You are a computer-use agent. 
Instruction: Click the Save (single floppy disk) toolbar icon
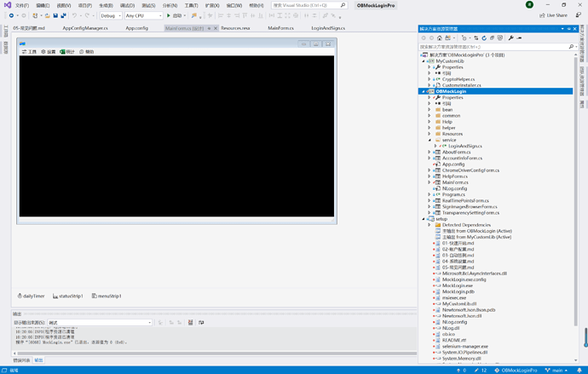(x=55, y=15)
